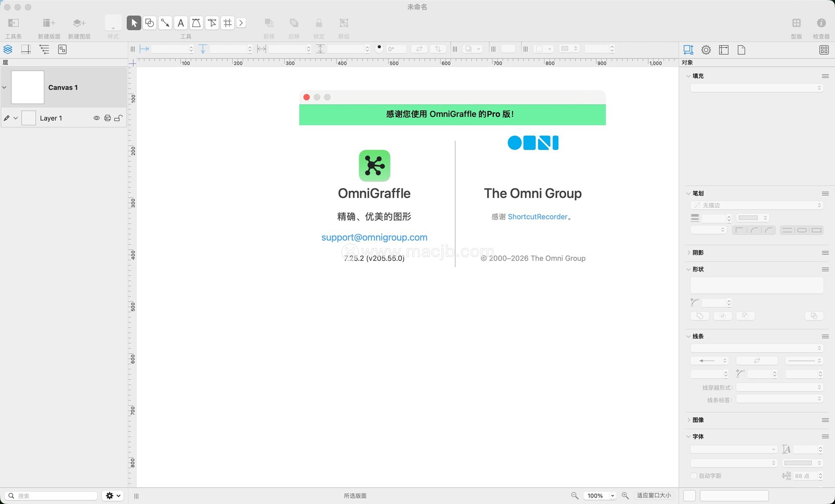Switch to the outline sidebar tab
The height and width of the screenshot is (504, 835).
coord(44,50)
